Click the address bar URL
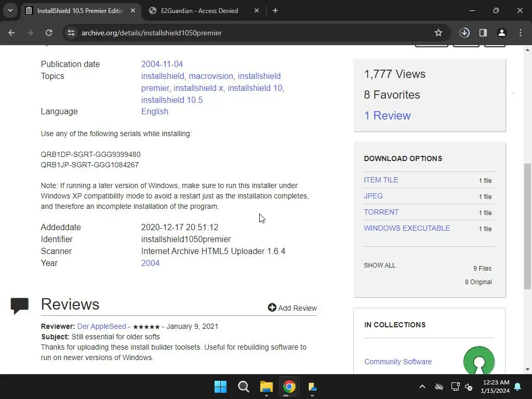The width and height of the screenshot is (532, 399). pyautogui.click(x=151, y=33)
